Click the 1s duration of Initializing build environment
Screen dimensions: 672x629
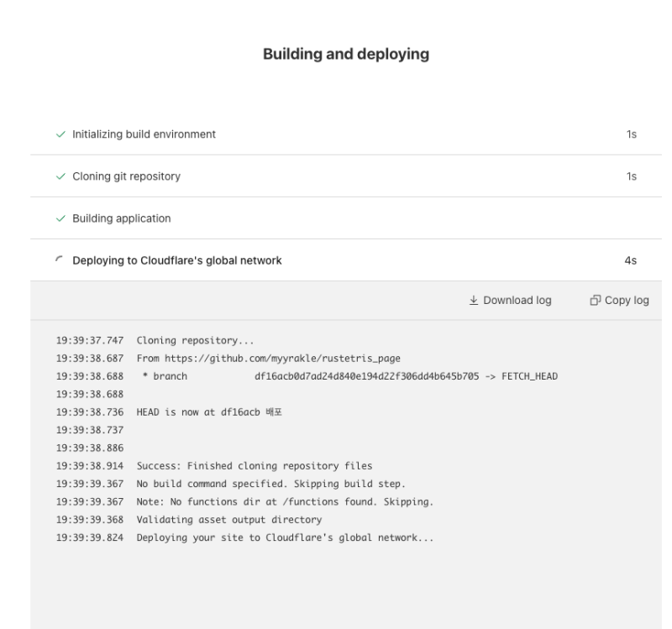pyautogui.click(x=631, y=134)
